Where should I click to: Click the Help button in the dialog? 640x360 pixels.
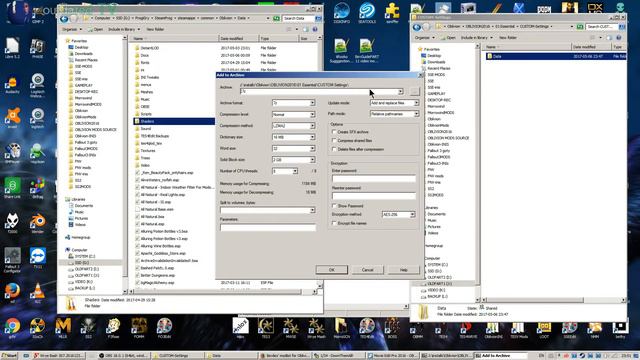point(403,270)
